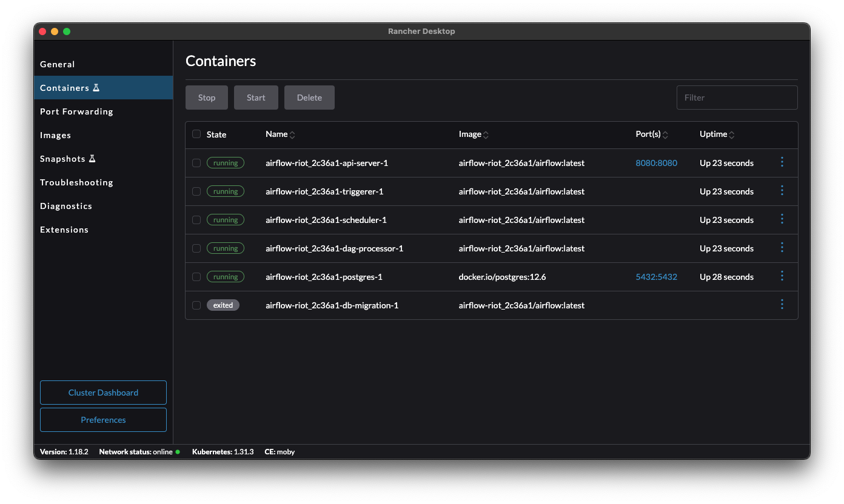Open the kebab menu for airflow-riot_2c36a1-api-server-1

coord(782,162)
